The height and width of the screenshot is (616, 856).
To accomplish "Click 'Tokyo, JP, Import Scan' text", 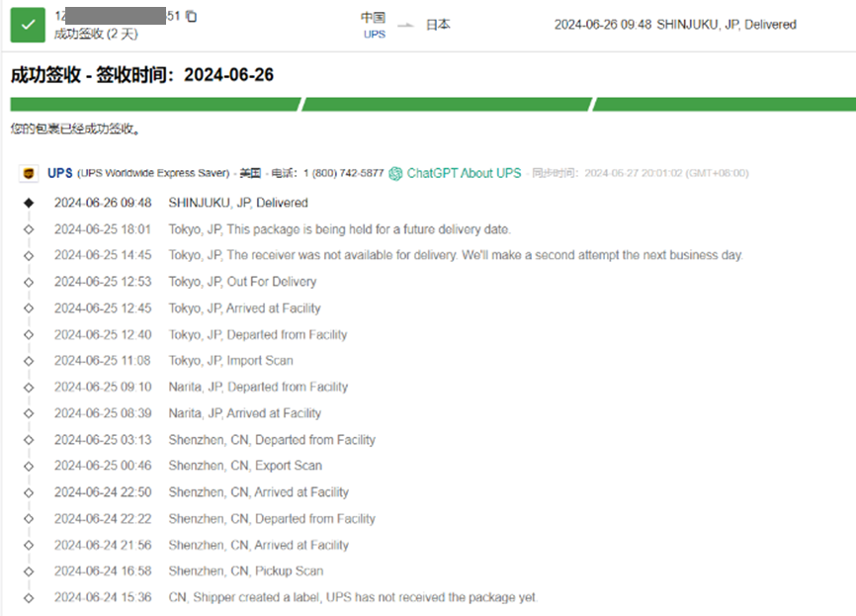I will coord(231,361).
